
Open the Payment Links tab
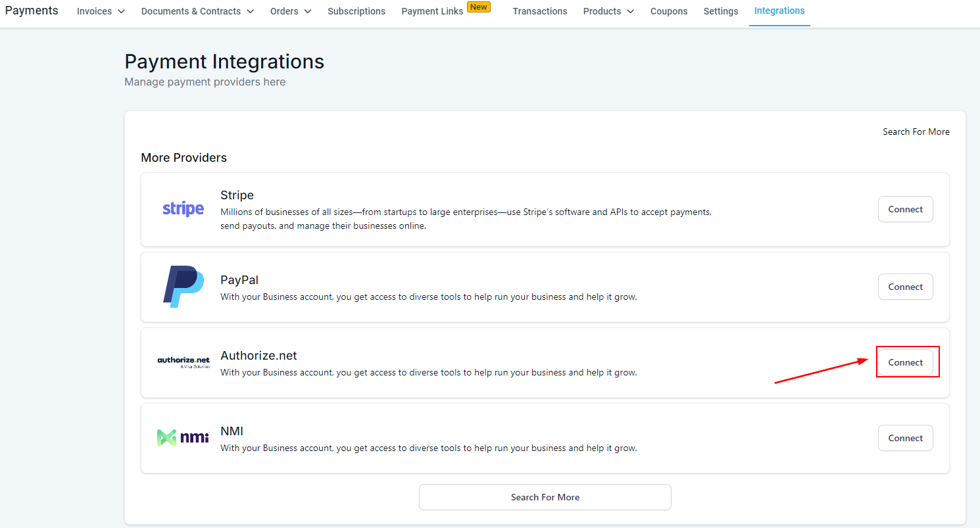coord(432,11)
